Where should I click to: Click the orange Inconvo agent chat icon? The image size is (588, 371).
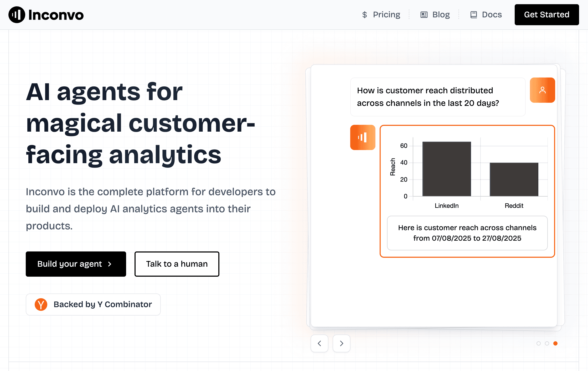coord(363,137)
